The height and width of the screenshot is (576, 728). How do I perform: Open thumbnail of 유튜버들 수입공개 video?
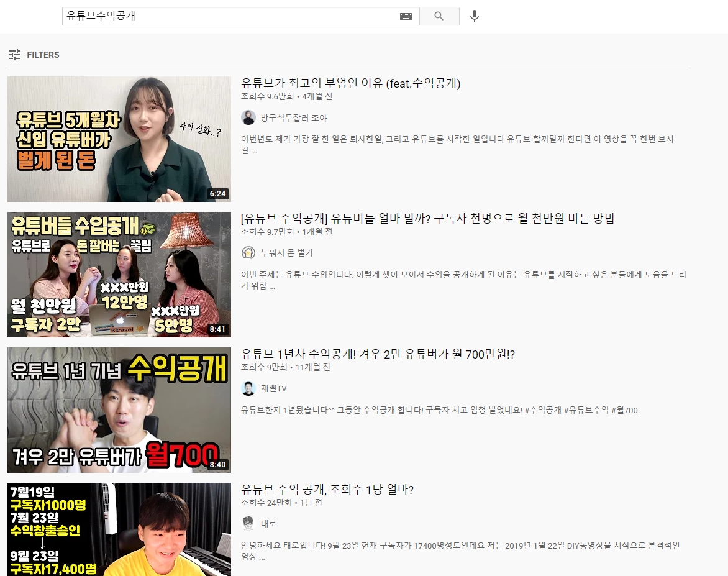point(119,275)
